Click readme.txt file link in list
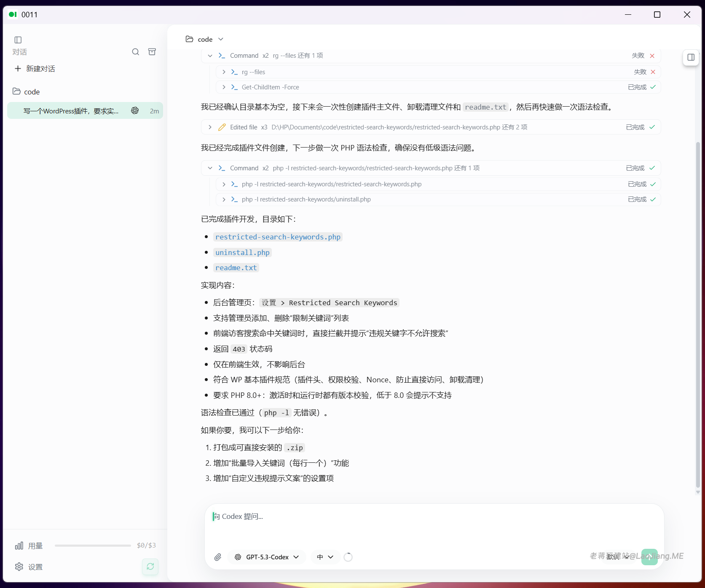 (x=236, y=268)
